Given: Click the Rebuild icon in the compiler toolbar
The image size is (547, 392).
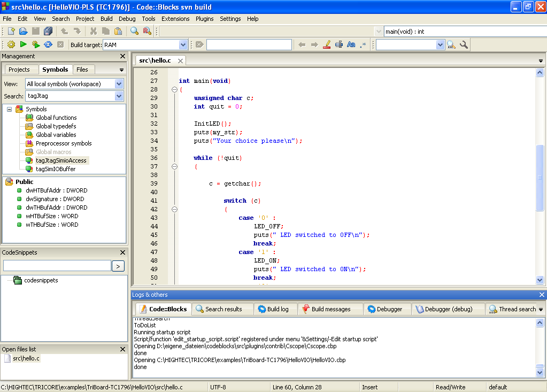Looking at the screenshot, I should (x=47, y=44).
